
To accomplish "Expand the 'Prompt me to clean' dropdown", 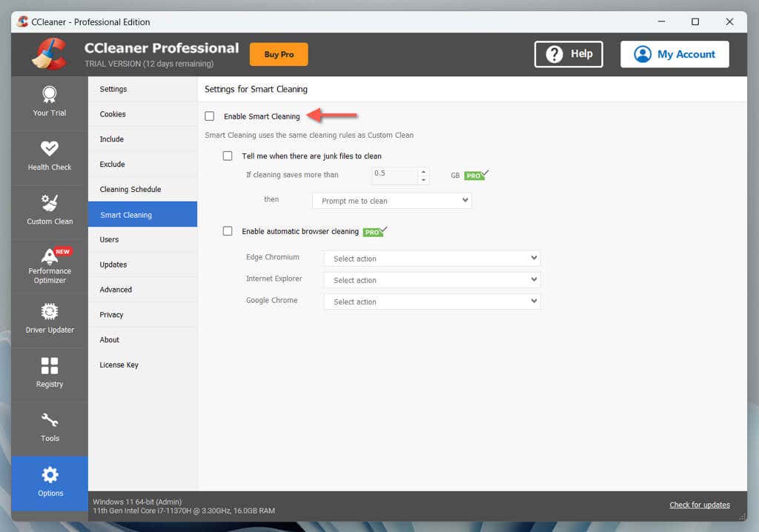I will point(391,201).
